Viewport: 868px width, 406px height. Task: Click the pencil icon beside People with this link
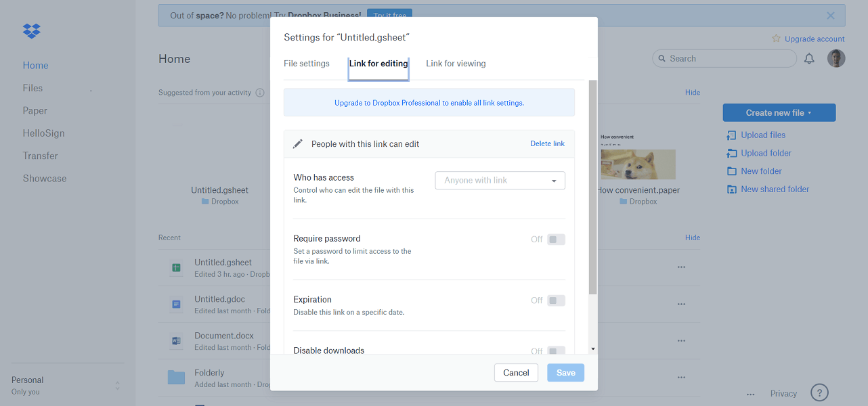coord(298,144)
